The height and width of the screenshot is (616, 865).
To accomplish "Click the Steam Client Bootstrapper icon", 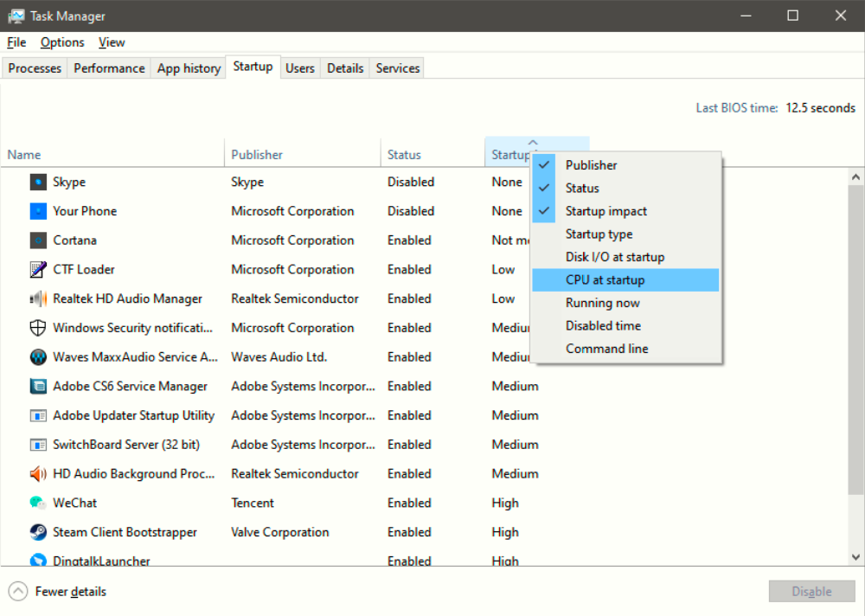I will [x=38, y=532].
